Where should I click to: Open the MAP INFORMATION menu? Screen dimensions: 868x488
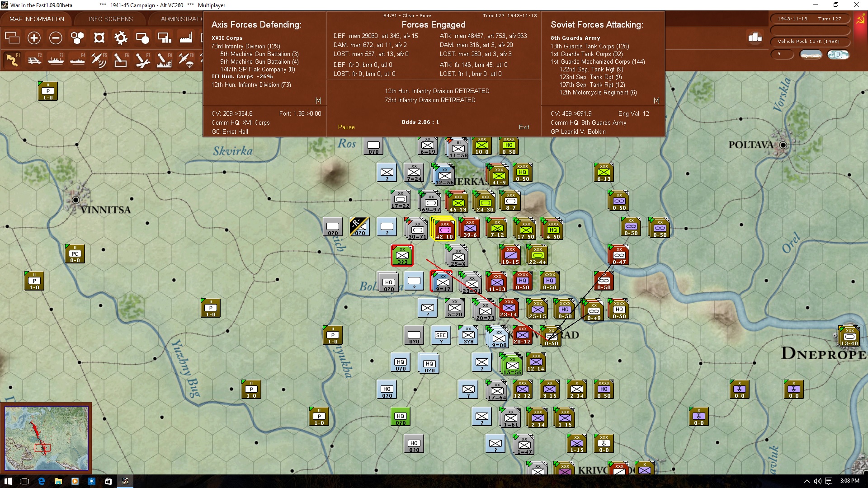click(x=37, y=19)
